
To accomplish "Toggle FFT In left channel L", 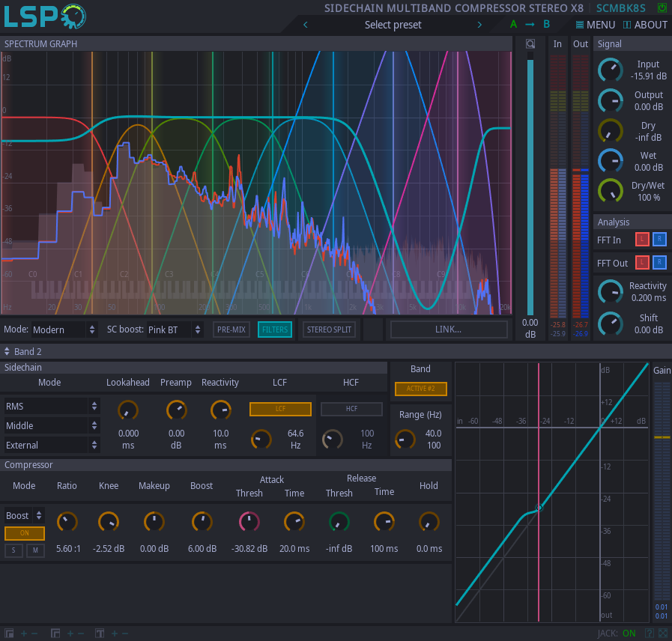I will point(642,239).
